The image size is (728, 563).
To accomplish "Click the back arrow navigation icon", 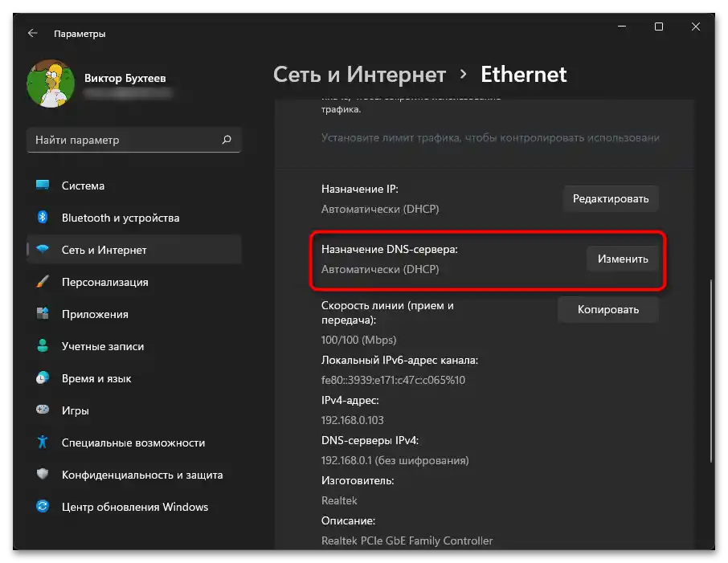I will tap(32, 34).
